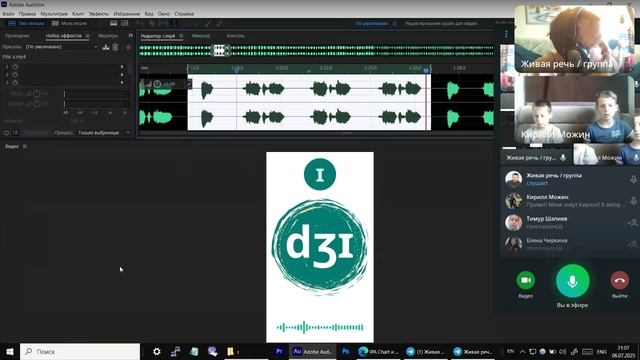Click the d3I video preview frame
640x360 pixels.
[x=320, y=247]
